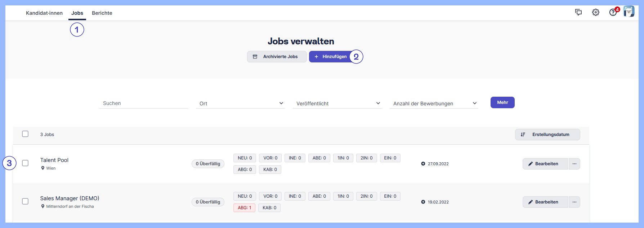Viewport: 644px width, 228px height.
Task: Click the Hinzufügen button
Action: [x=330, y=57]
